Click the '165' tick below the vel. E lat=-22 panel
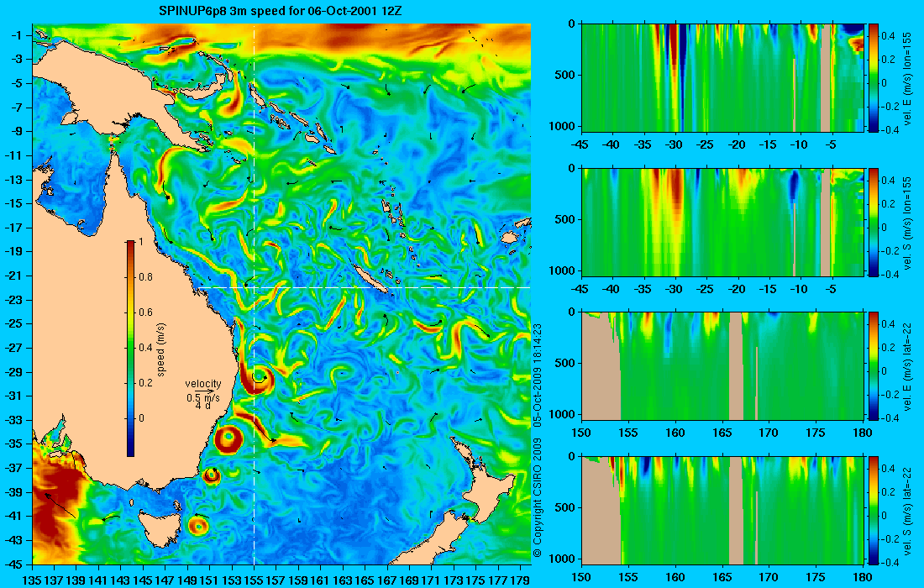The image size is (924, 588). pyautogui.click(x=722, y=433)
